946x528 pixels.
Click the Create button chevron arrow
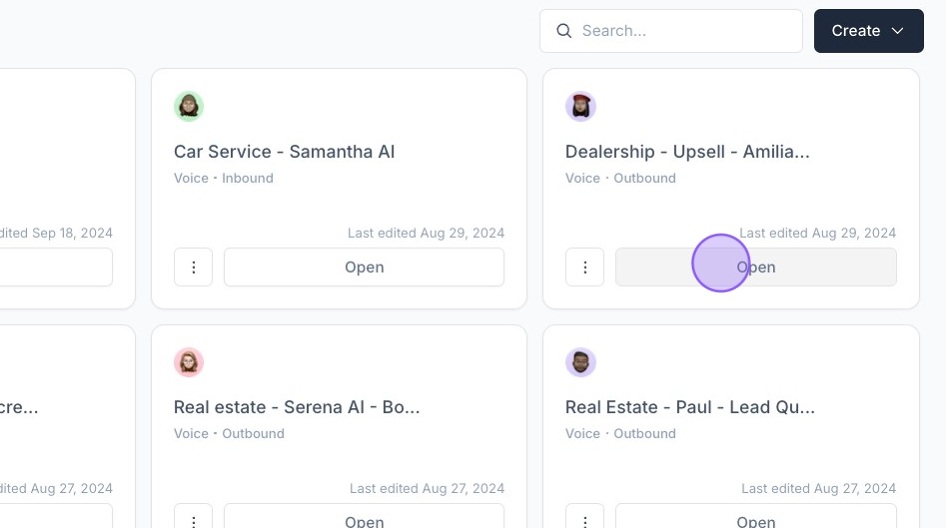pos(898,31)
